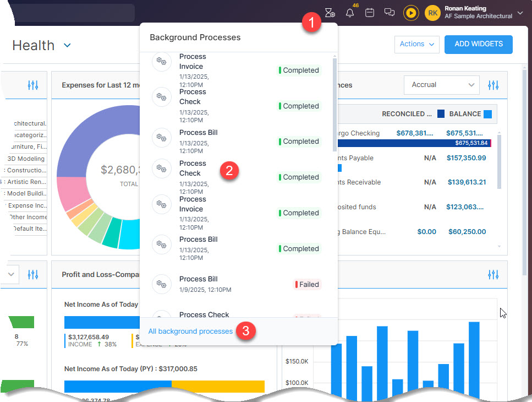The width and height of the screenshot is (532, 402).
Task: Click the $3,127,658.49 income figure
Action: coord(89,337)
